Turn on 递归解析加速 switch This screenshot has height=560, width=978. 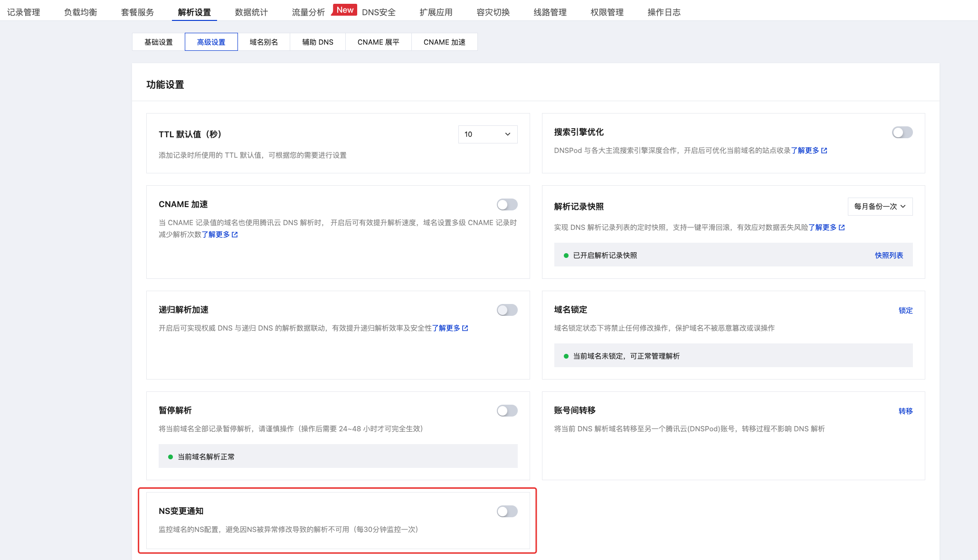[x=507, y=310]
